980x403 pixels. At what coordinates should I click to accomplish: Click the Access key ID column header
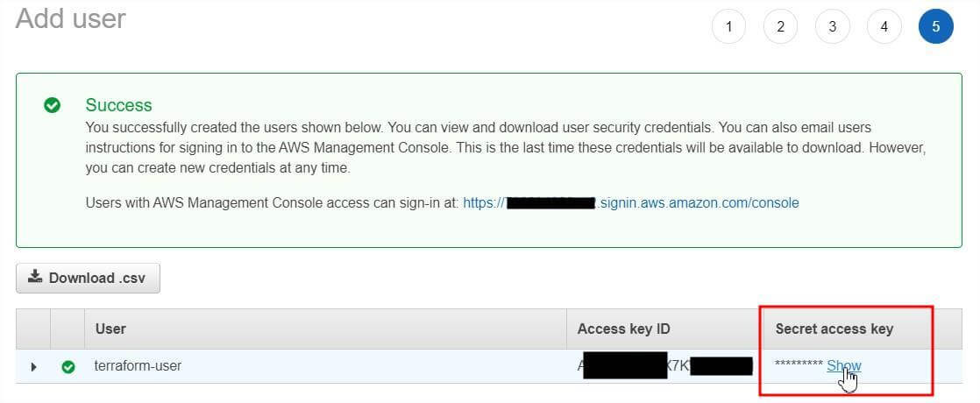tap(623, 329)
